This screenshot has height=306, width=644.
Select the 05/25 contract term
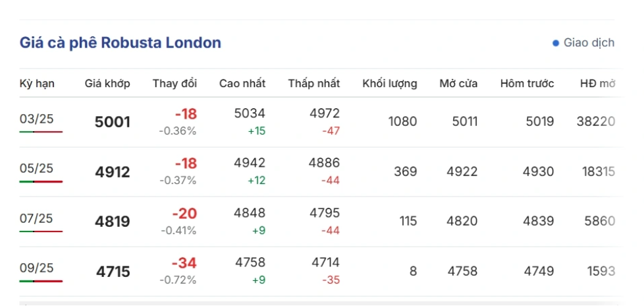[36, 168]
